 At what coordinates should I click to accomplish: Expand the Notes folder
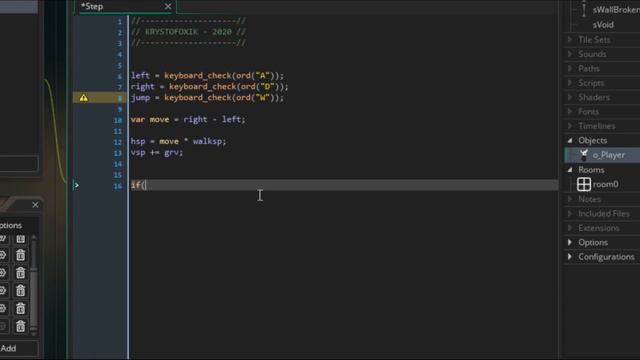click(x=570, y=199)
